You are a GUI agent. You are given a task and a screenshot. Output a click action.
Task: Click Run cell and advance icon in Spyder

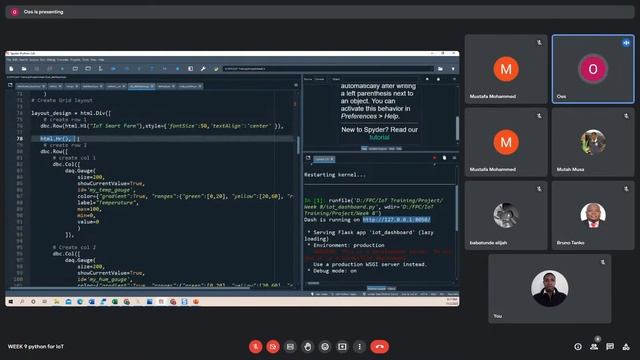tap(88, 69)
